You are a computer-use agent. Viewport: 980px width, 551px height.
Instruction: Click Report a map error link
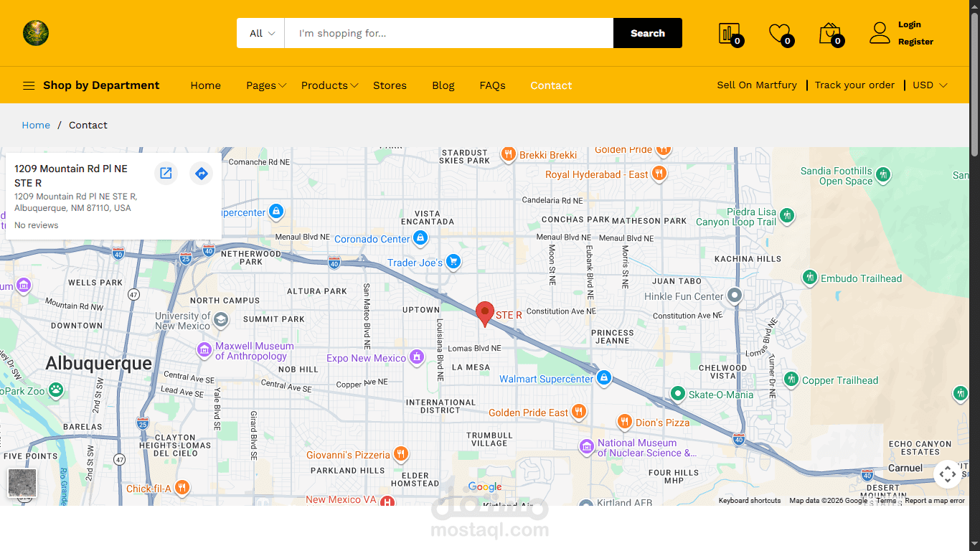(x=935, y=501)
